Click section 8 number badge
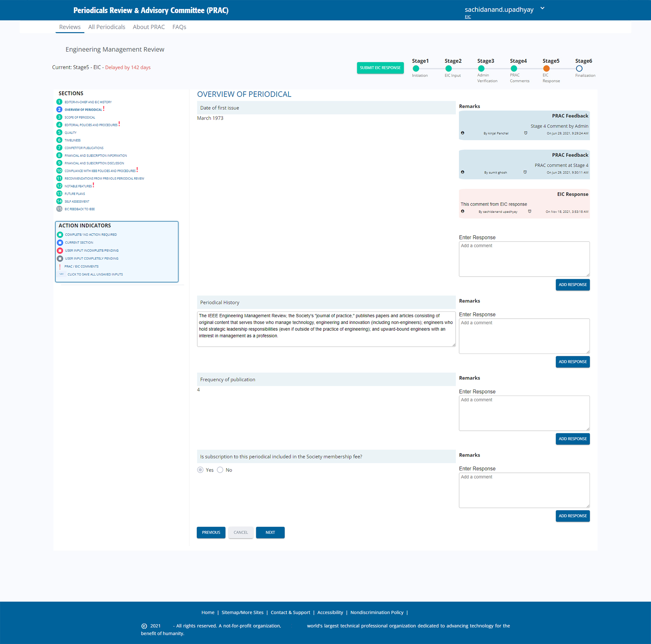The width and height of the screenshot is (651, 644). (59, 155)
